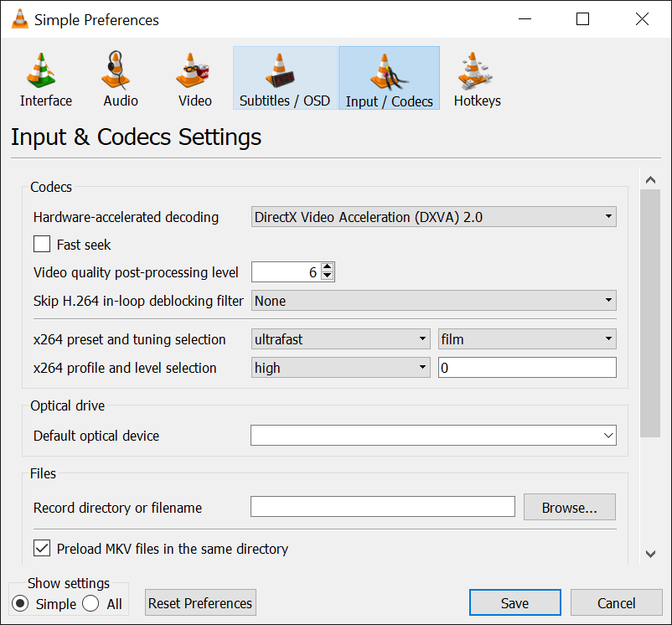This screenshot has height=625, width=672.
Task: Click the Subtitles / OSD icon
Action: click(x=284, y=77)
